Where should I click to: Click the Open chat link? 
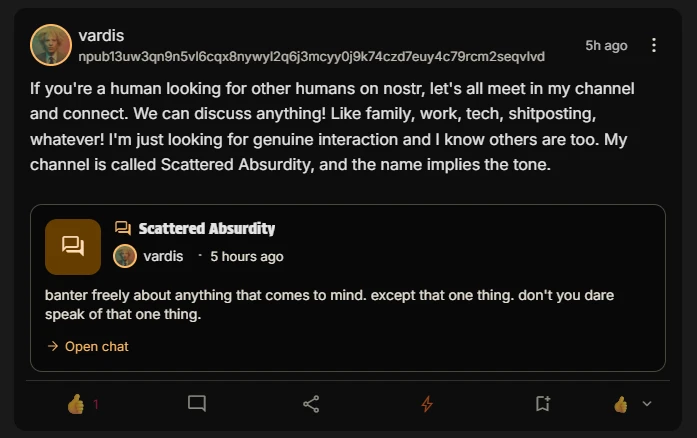click(96, 347)
